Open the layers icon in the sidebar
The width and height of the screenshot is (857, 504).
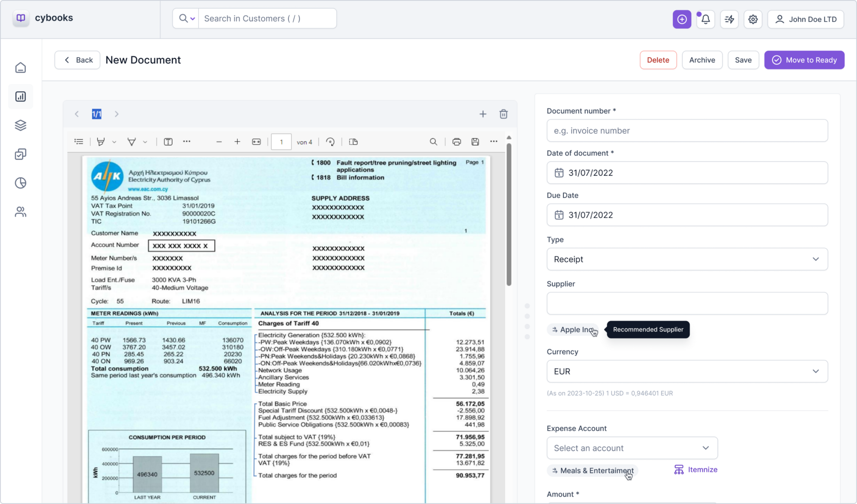point(21,125)
